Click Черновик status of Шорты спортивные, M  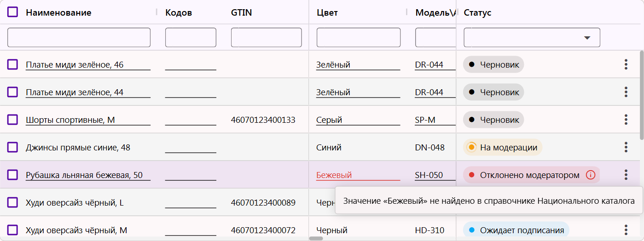493,120
